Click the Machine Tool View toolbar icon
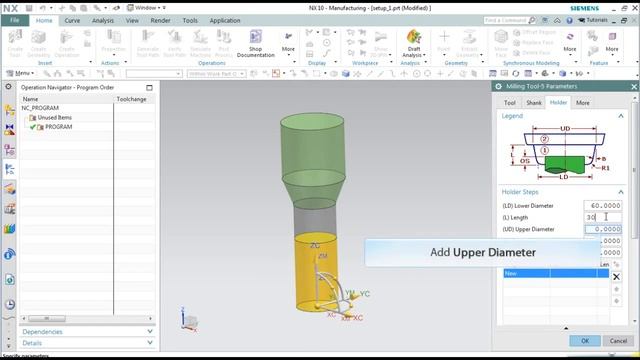 pos(504,73)
